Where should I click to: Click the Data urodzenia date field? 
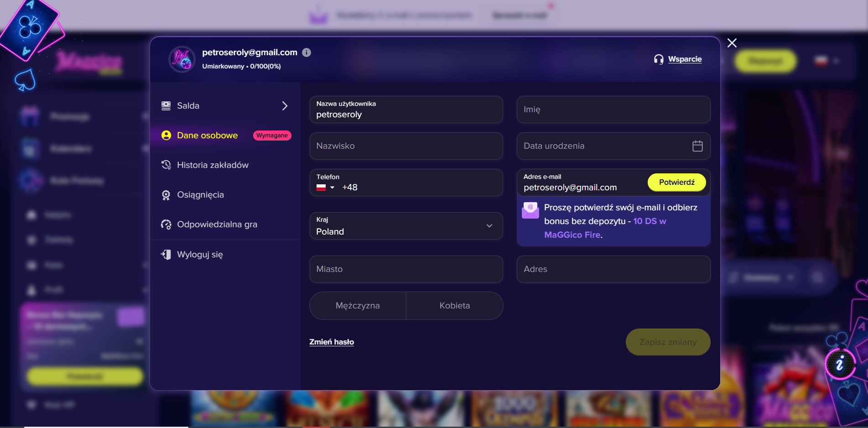613,146
